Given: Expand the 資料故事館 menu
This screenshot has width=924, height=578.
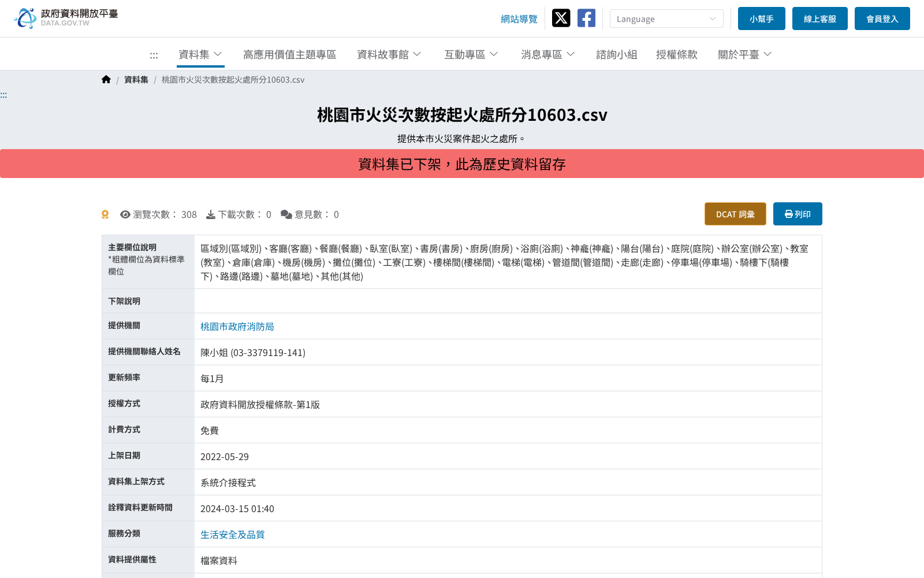Looking at the screenshot, I should pos(389,54).
